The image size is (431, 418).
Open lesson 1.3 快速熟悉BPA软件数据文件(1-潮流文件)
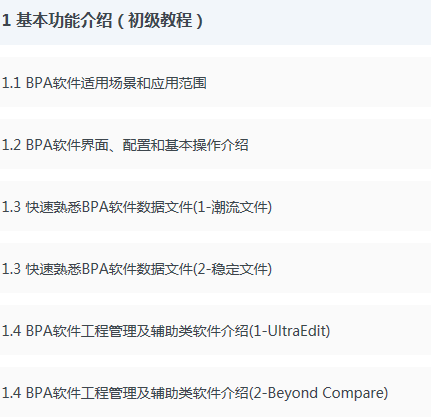215,206
